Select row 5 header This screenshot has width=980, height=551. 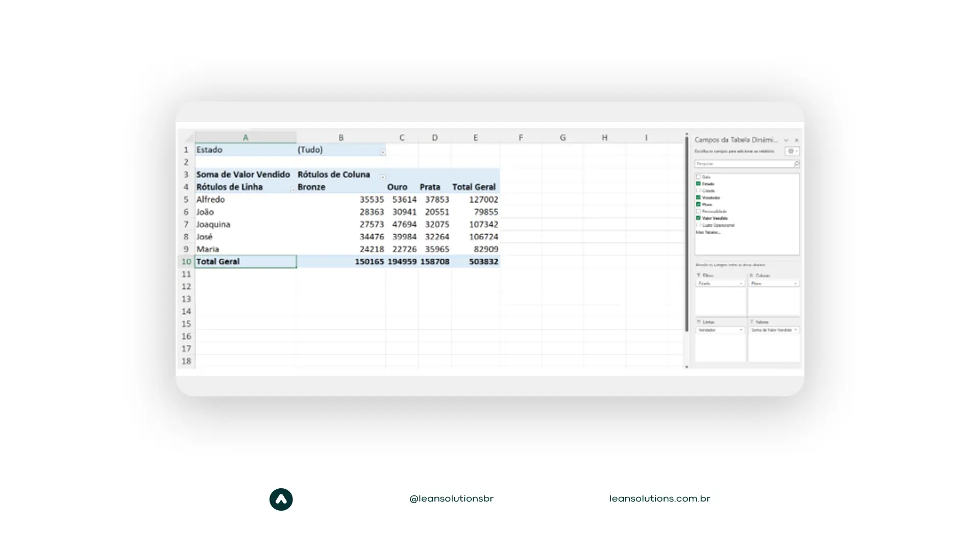186,199
